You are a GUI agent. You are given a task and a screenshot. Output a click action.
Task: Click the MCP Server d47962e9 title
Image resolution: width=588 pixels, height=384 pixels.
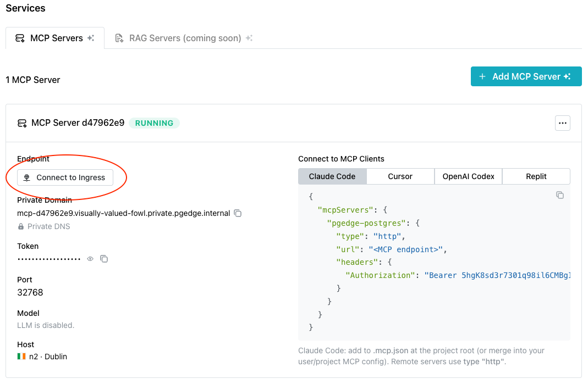click(78, 123)
